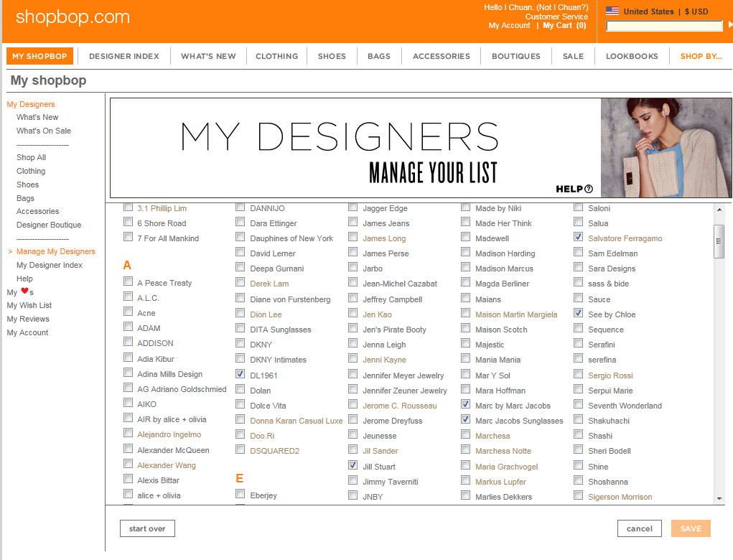Uncheck the Jill Stuart checkbox
This screenshot has height=560, width=733.
[353, 465]
